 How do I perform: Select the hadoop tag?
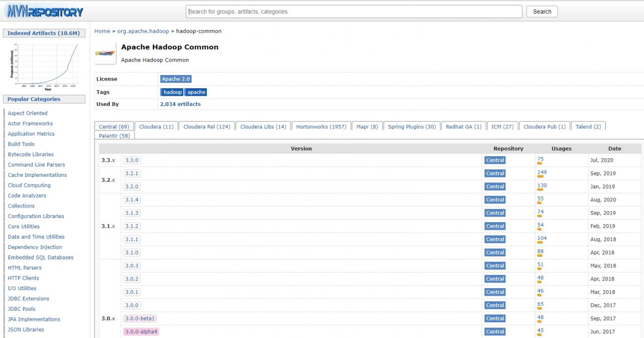[x=173, y=92]
